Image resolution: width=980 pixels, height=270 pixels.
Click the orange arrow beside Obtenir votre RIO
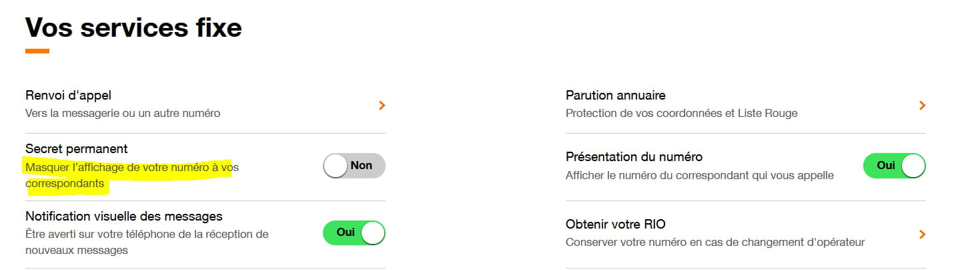922,234
